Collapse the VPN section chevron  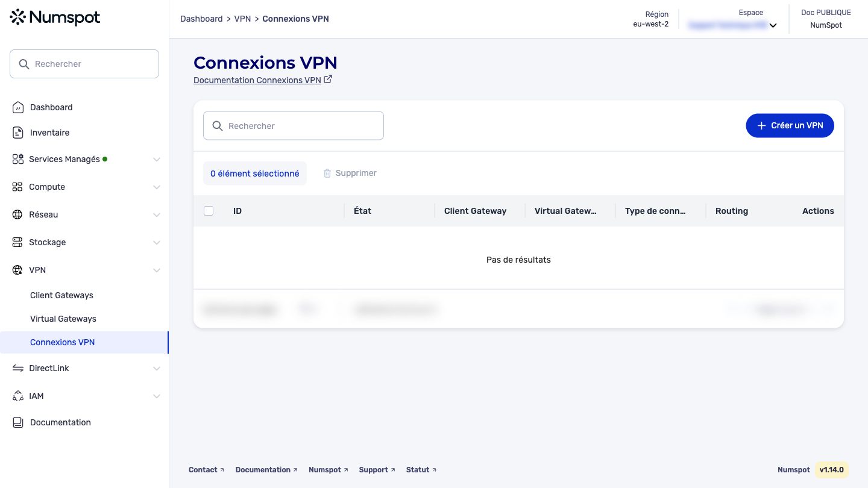pyautogui.click(x=157, y=271)
